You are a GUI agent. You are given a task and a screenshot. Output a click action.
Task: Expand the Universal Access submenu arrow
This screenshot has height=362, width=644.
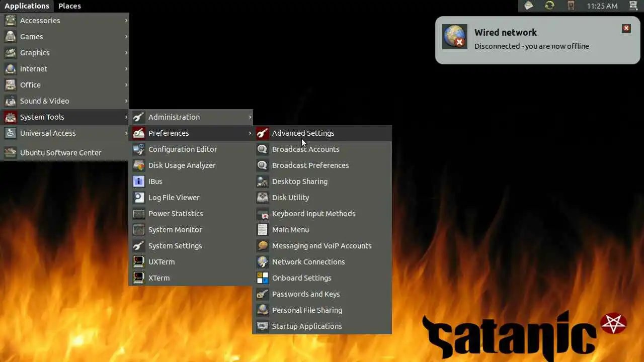coord(126,133)
